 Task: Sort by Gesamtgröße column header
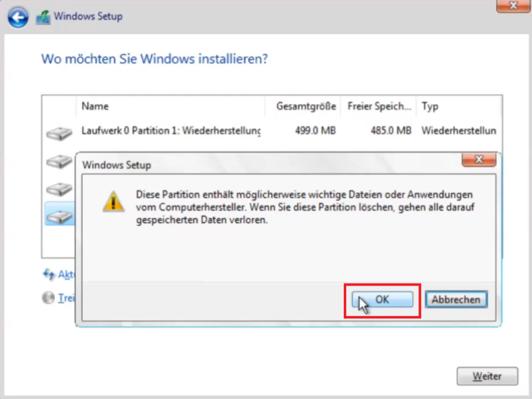pos(306,106)
